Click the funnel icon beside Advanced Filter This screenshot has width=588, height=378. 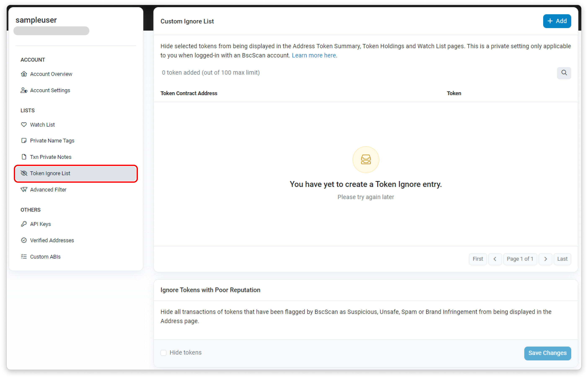(x=24, y=189)
